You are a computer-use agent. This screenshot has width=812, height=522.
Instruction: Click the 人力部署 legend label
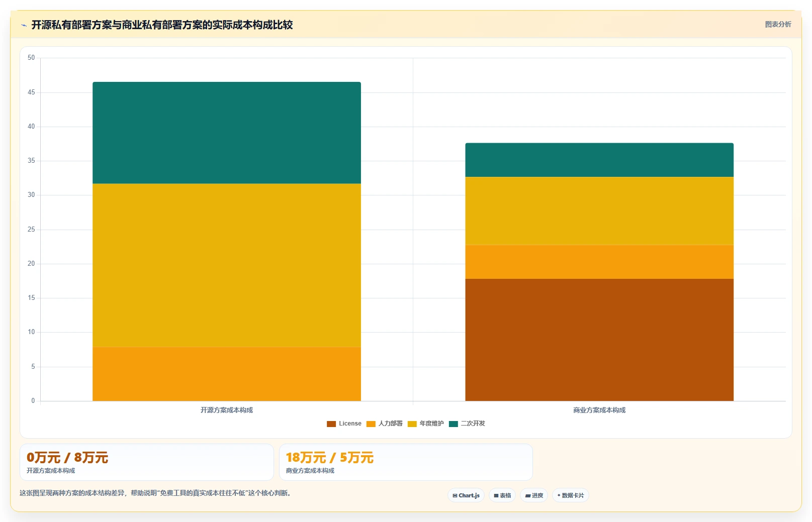(x=391, y=424)
